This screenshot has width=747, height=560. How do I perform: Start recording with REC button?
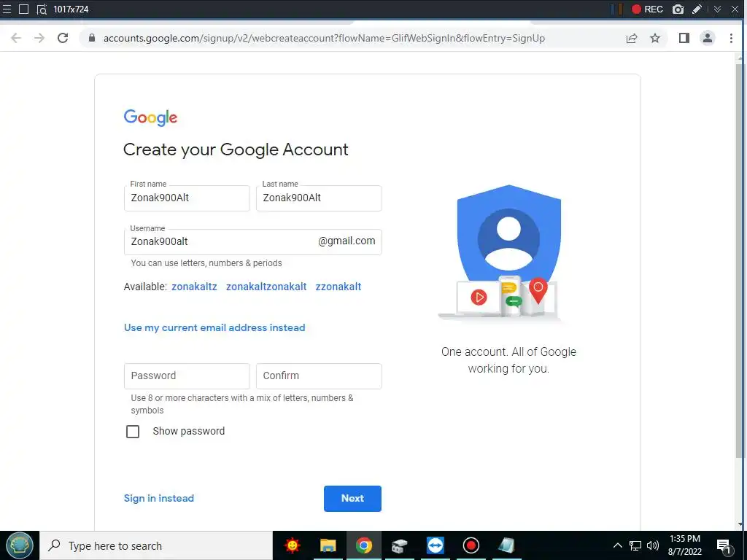point(647,9)
